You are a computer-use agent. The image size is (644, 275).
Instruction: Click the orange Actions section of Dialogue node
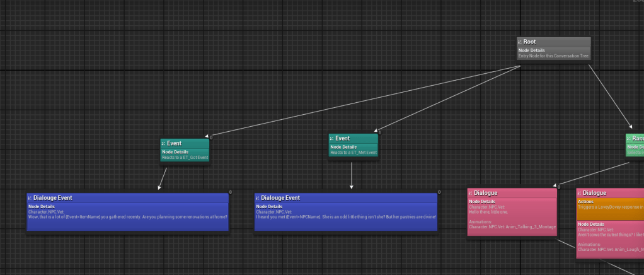(609, 207)
